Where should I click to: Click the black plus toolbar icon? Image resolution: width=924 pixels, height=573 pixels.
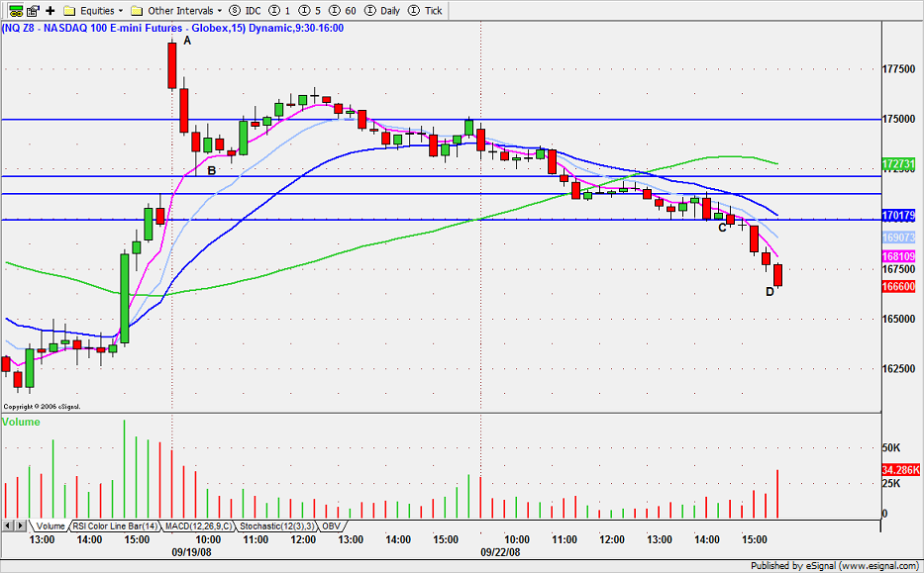click(51, 11)
